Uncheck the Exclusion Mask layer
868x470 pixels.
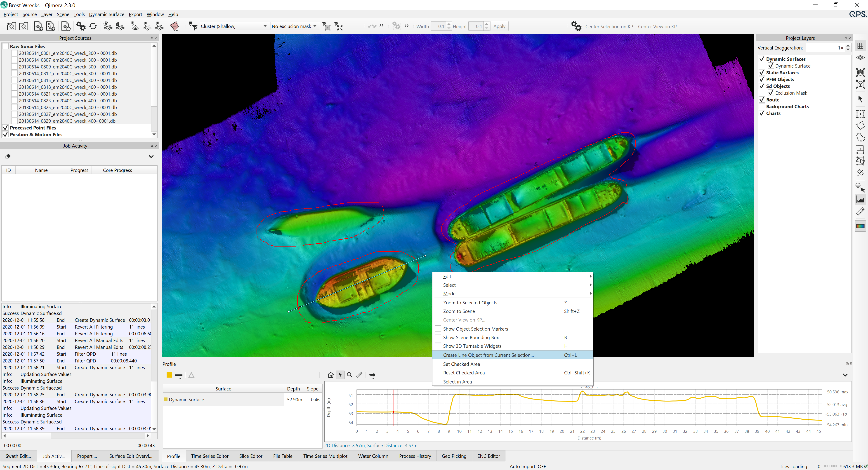coord(771,93)
